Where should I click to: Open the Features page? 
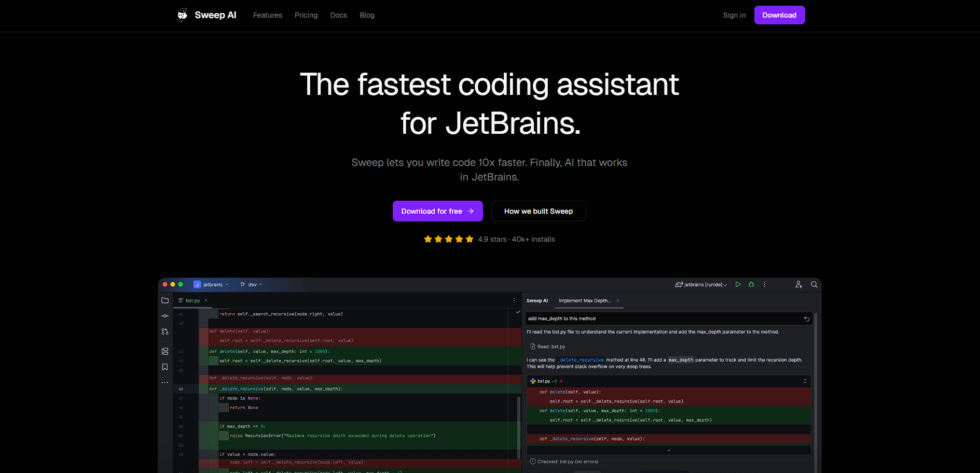(x=268, y=15)
